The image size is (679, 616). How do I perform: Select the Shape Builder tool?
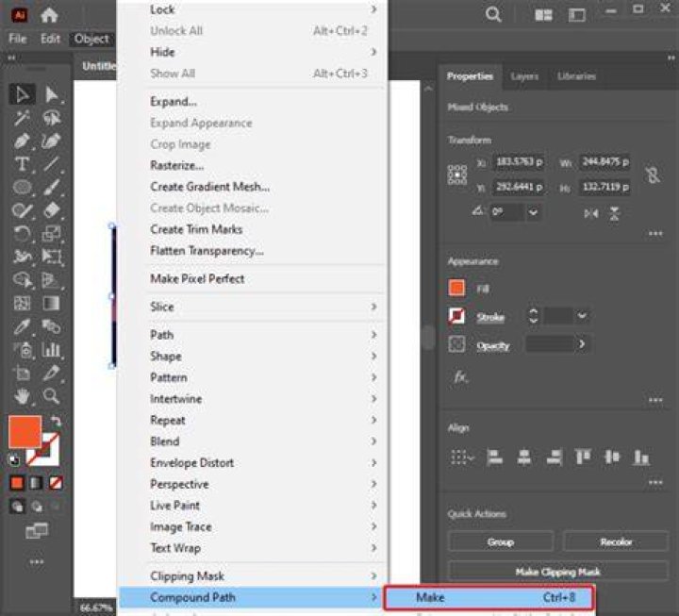point(22,280)
